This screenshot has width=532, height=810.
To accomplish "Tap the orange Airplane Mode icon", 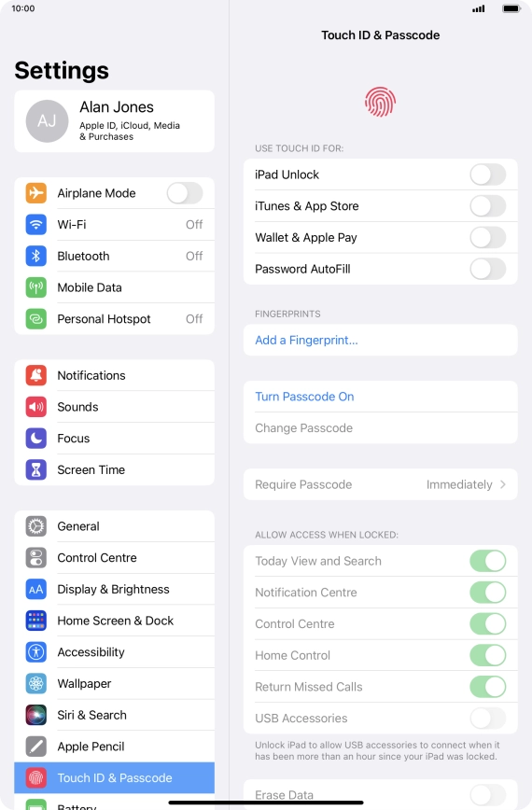I will [36, 193].
